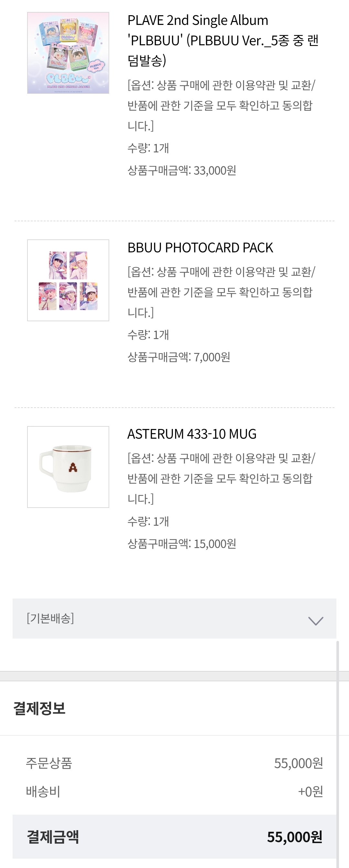Click the 배송비 +0원 value

pyautogui.click(x=310, y=792)
